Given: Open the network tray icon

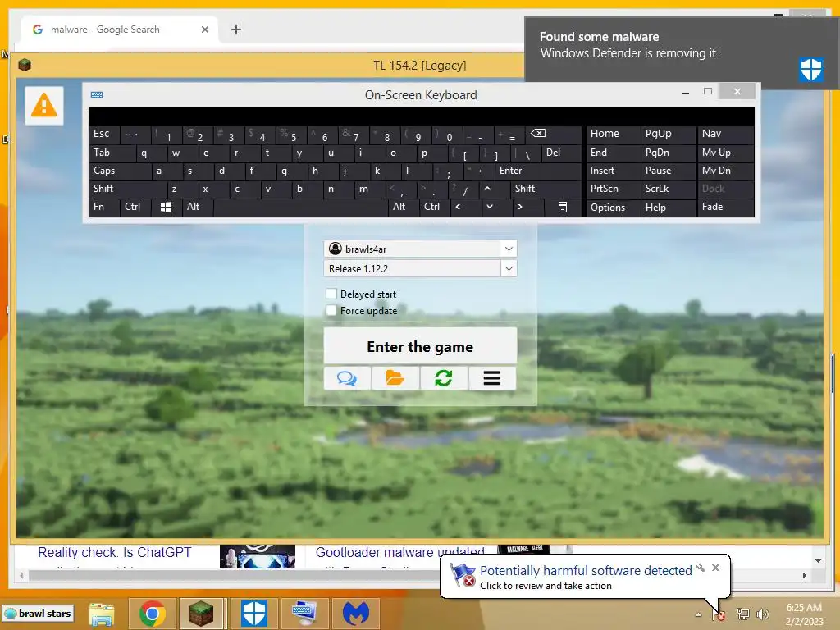Looking at the screenshot, I should tap(743, 614).
